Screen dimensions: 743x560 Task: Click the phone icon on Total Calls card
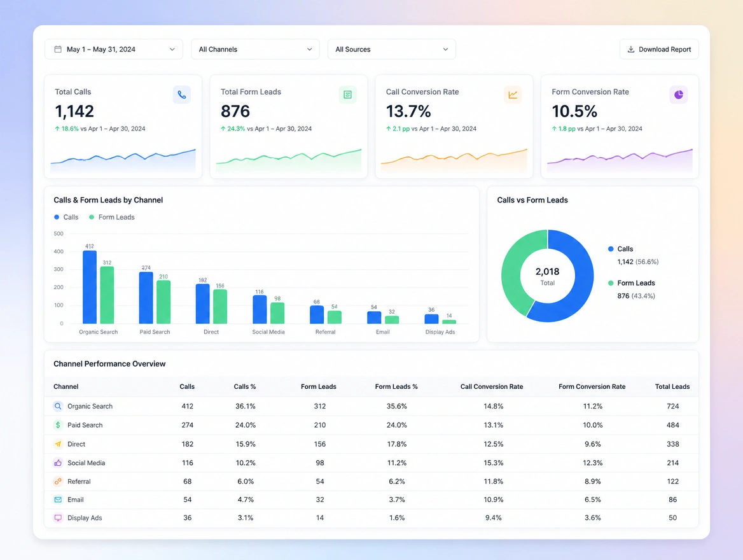(181, 94)
